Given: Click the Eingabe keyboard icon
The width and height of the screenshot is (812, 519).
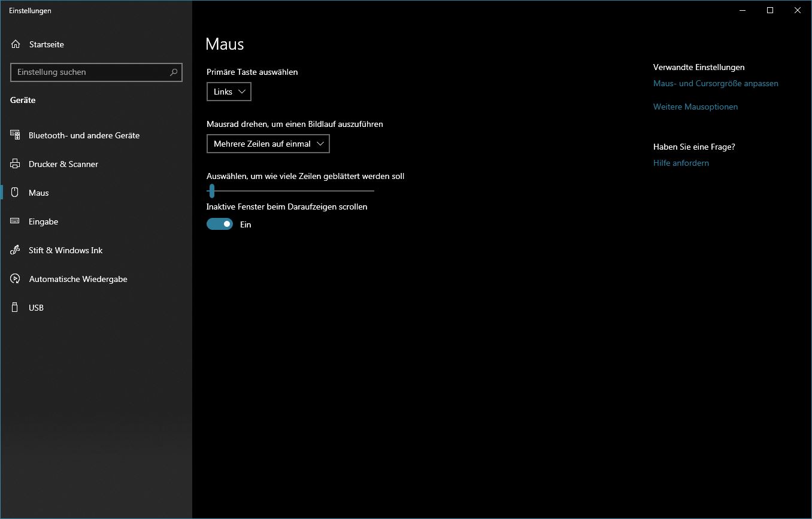Looking at the screenshot, I should pos(16,221).
